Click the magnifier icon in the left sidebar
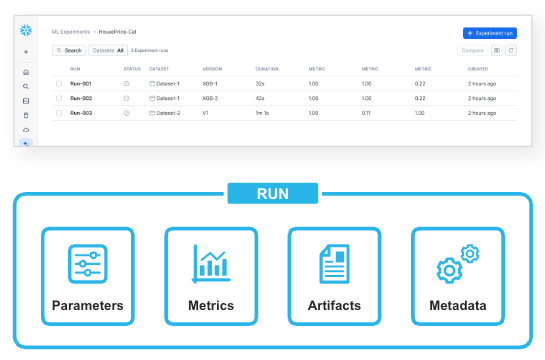Image resolution: width=545 pixels, height=360 pixels. pos(26,87)
